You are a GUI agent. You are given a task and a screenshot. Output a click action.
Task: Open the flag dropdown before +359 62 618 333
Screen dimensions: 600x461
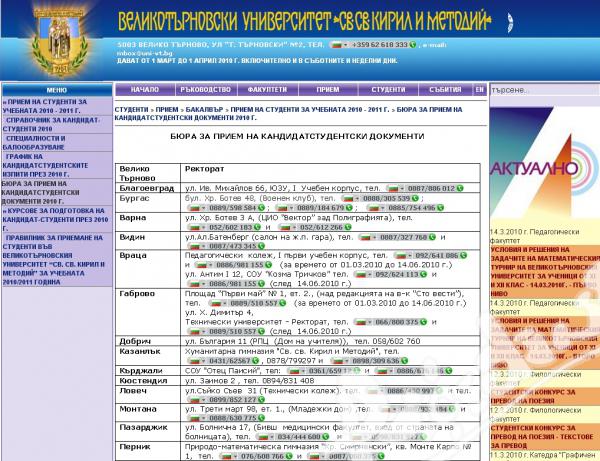[x=340, y=45]
